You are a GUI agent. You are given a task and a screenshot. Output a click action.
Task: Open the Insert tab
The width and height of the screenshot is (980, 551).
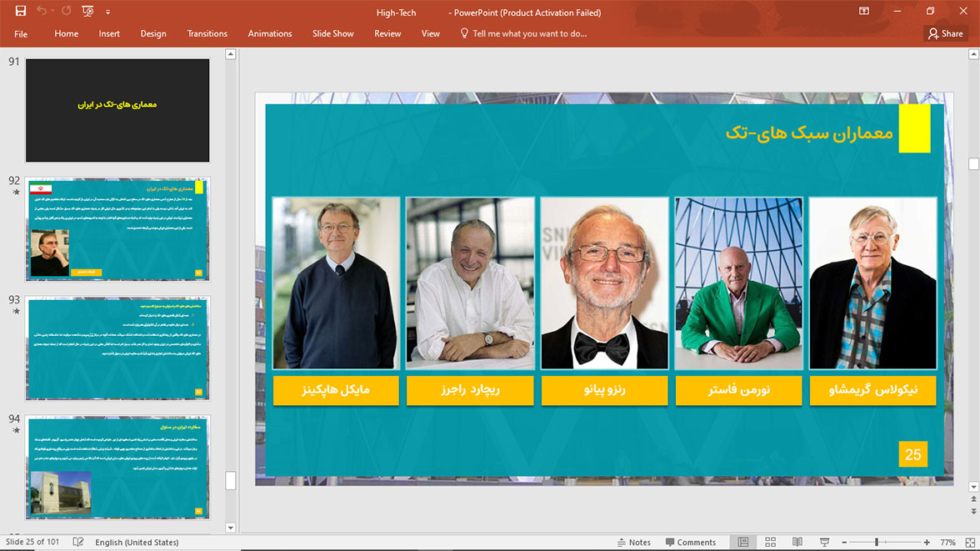109,34
